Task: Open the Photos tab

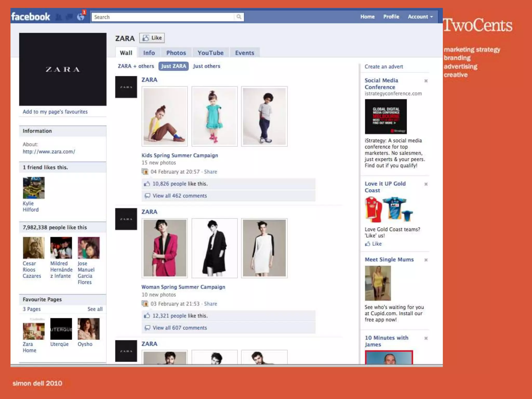Action: point(176,53)
